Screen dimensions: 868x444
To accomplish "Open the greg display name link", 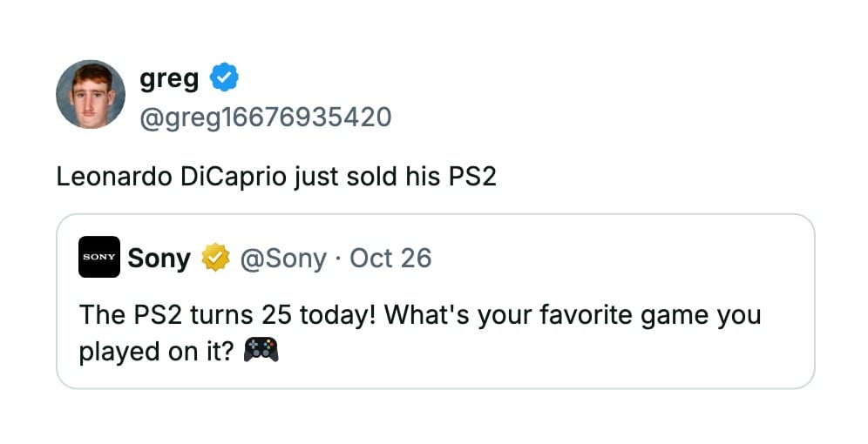I will pyautogui.click(x=169, y=79).
